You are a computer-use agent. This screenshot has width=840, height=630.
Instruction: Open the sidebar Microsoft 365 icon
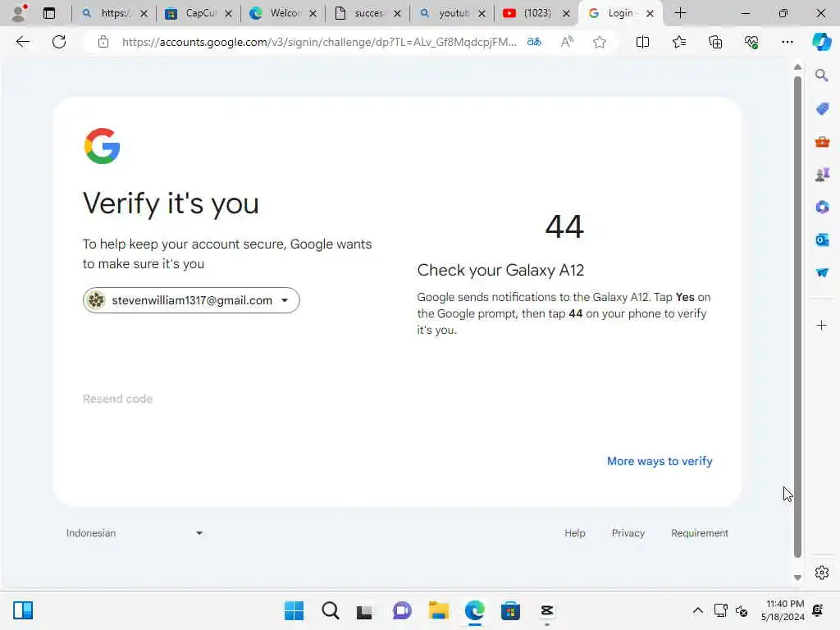pos(822,208)
